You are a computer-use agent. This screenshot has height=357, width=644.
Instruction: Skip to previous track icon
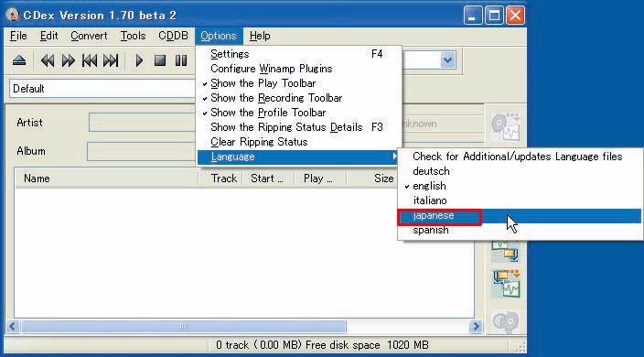click(x=89, y=60)
